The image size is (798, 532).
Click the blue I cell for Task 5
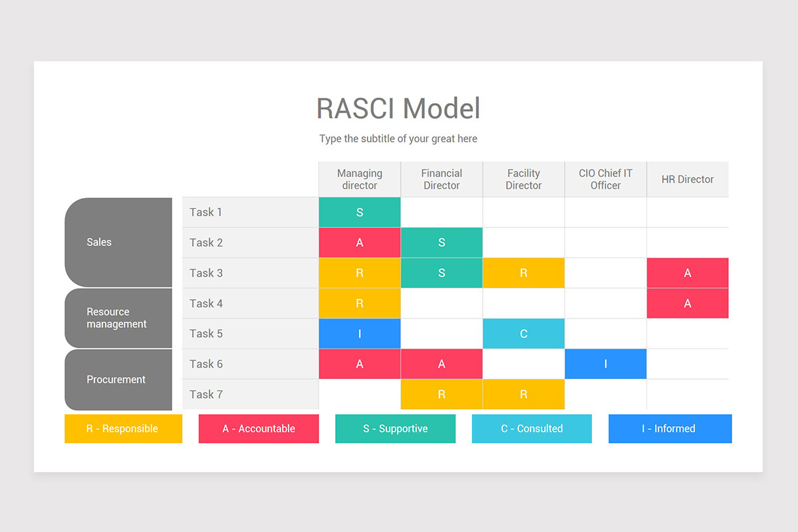(359, 333)
